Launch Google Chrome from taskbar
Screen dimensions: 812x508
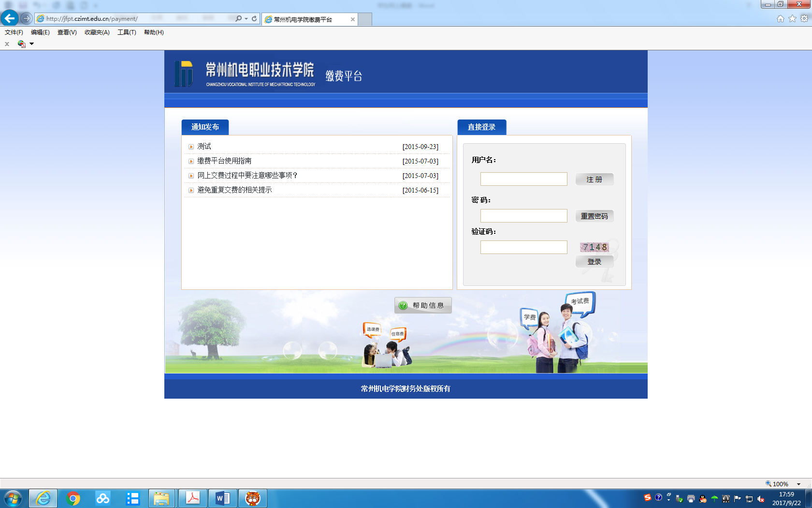[x=73, y=498]
